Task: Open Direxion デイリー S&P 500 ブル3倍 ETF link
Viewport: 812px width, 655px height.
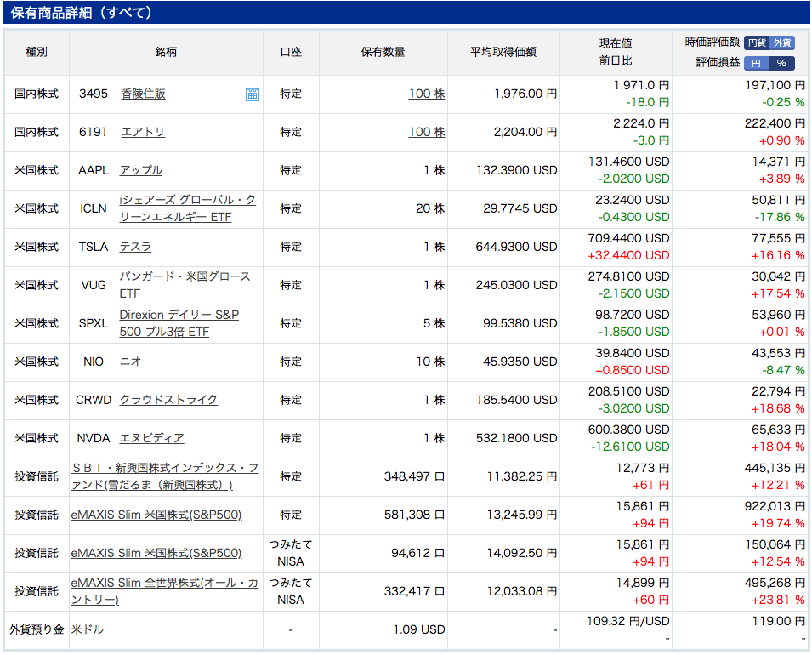Action: 179,323
